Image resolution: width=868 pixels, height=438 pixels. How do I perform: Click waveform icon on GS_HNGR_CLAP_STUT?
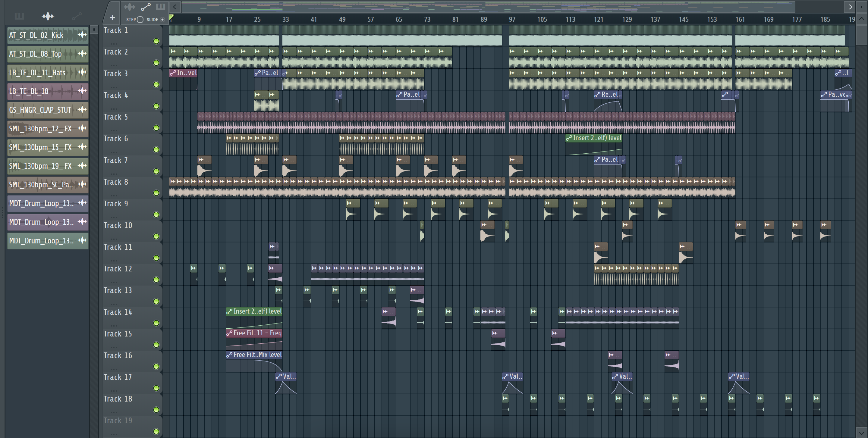pos(82,109)
